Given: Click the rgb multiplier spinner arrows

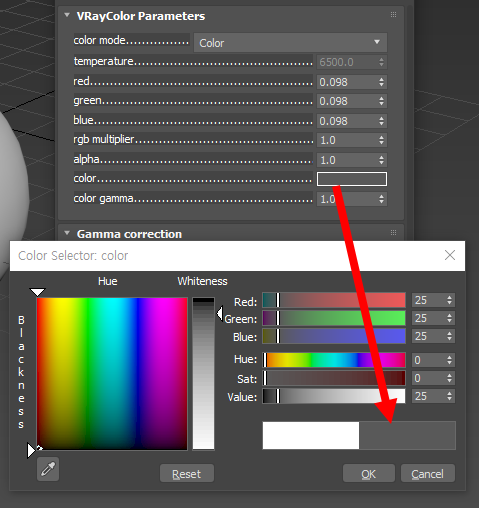Looking at the screenshot, I should (381, 140).
